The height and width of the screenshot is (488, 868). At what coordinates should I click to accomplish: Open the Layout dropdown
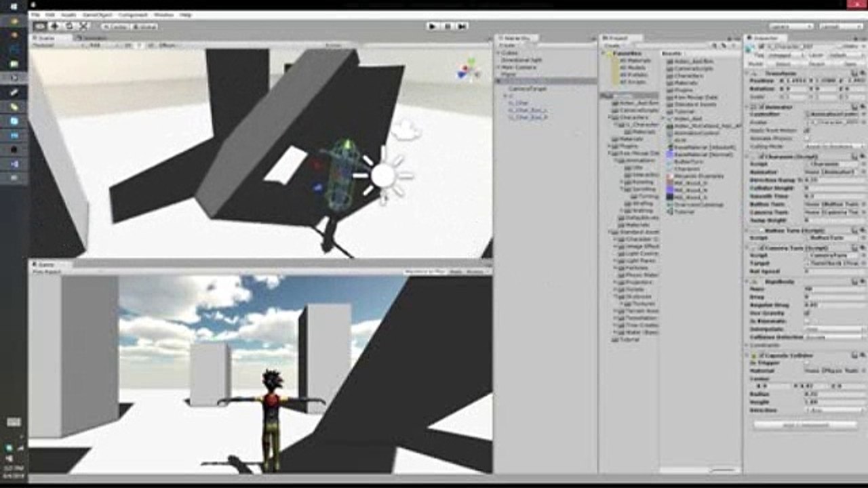(840, 26)
